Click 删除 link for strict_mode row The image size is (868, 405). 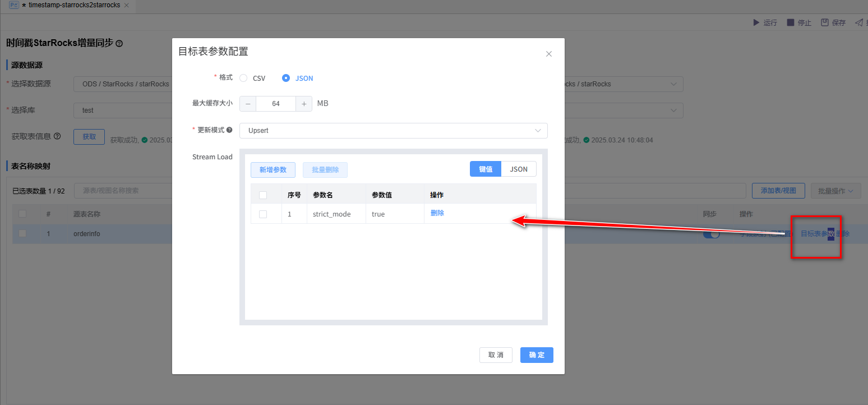click(437, 213)
